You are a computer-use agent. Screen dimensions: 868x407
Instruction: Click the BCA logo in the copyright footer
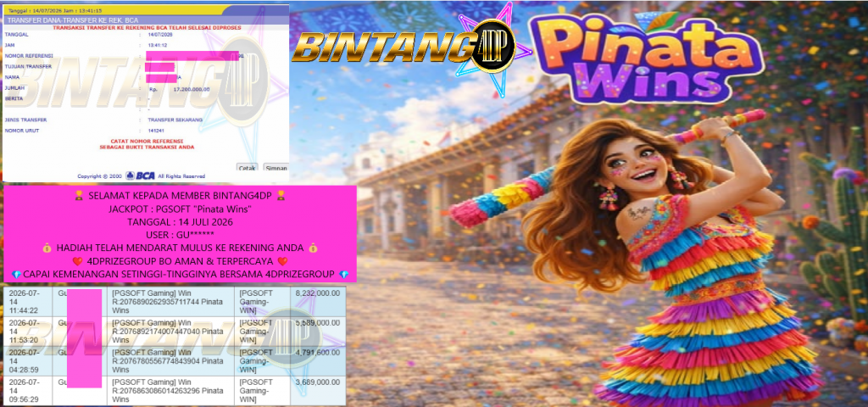pyautogui.click(x=140, y=176)
